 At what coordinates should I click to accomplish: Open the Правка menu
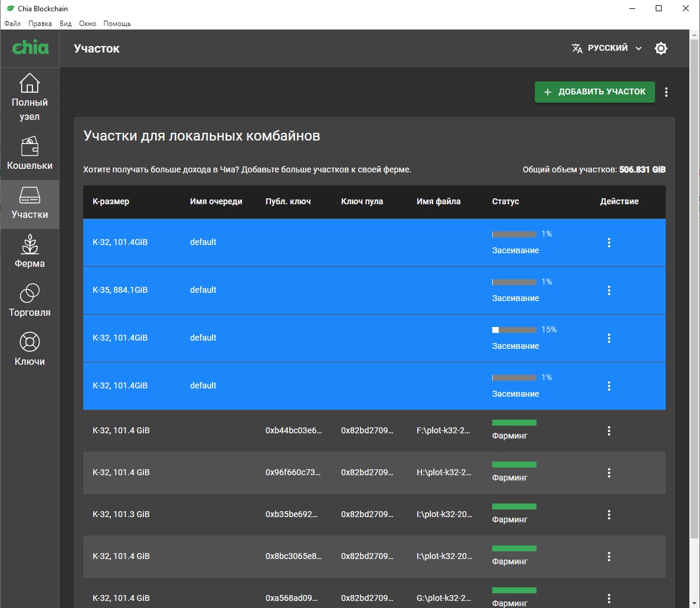[x=40, y=24]
